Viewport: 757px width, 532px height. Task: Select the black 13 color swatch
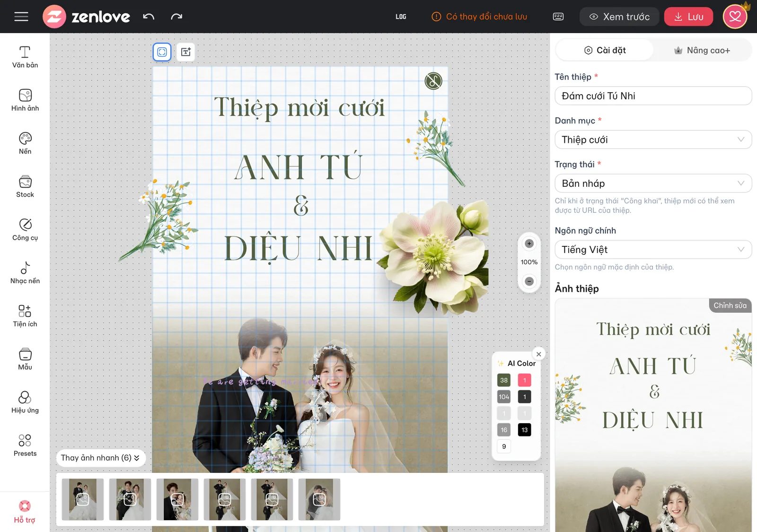click(x=524, y=430)
